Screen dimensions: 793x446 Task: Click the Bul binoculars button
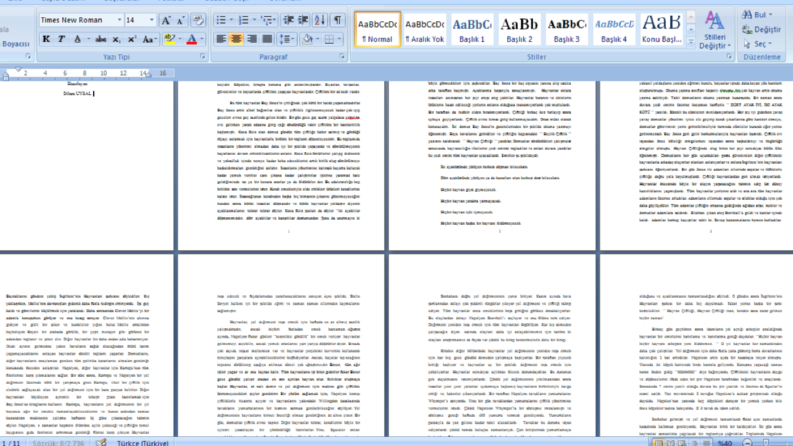[757, 15]
